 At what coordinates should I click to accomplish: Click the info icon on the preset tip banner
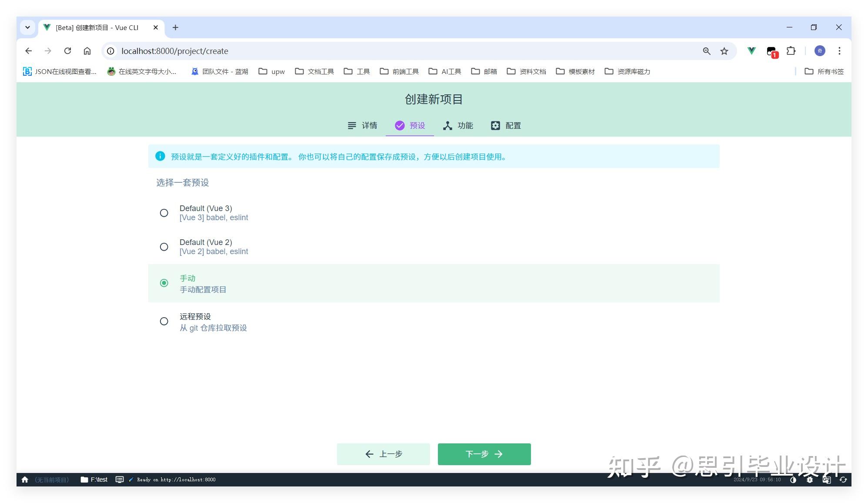tap(160, 157)
